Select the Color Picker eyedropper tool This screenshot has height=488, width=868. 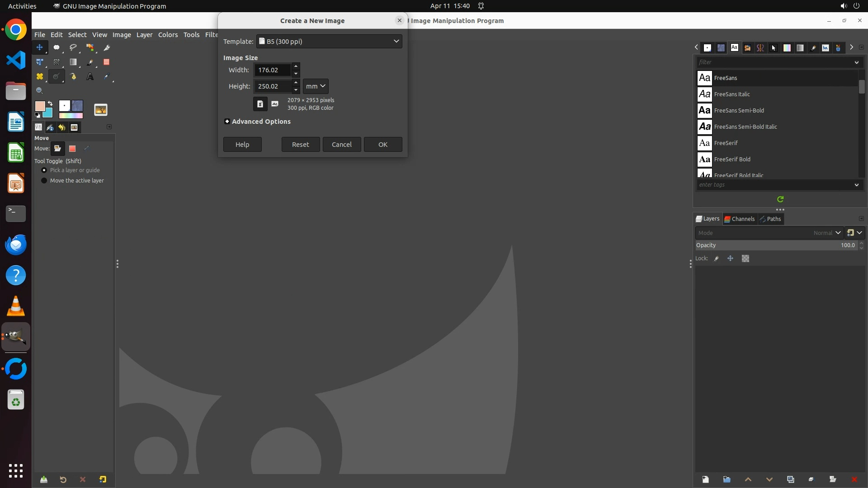[x=107, y=77]
